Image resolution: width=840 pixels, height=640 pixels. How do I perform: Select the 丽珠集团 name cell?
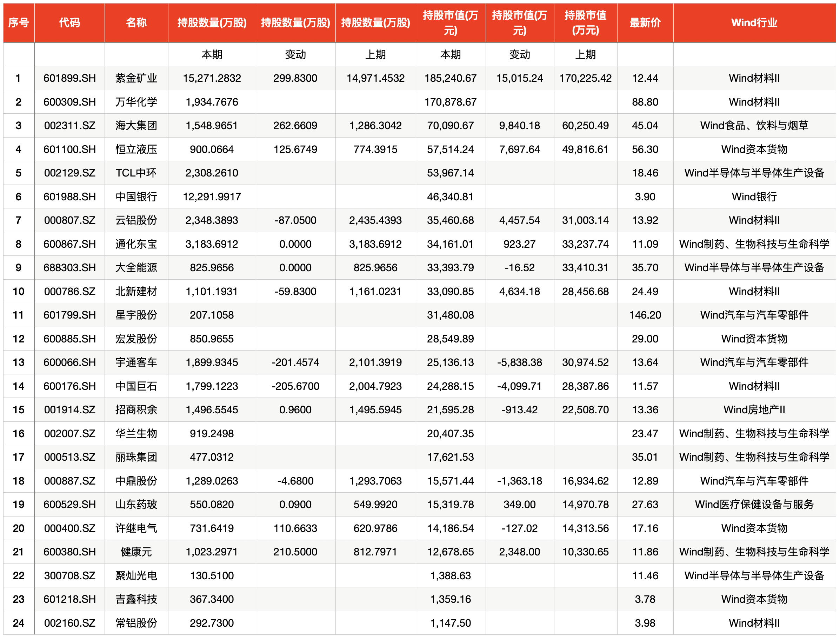(x=136, y=458)
